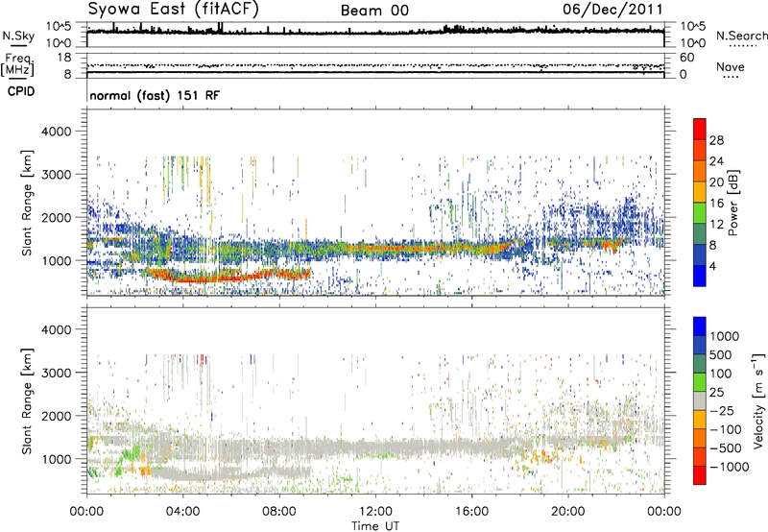Click the '3000' tick of the velocity panel
The height and width of the screenshot is (532, 768).
56,373
